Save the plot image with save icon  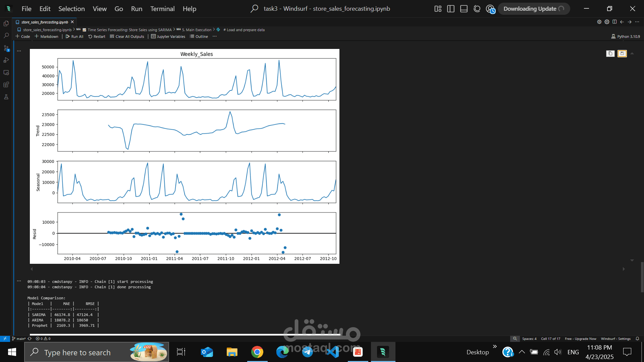tap(622, 54)
